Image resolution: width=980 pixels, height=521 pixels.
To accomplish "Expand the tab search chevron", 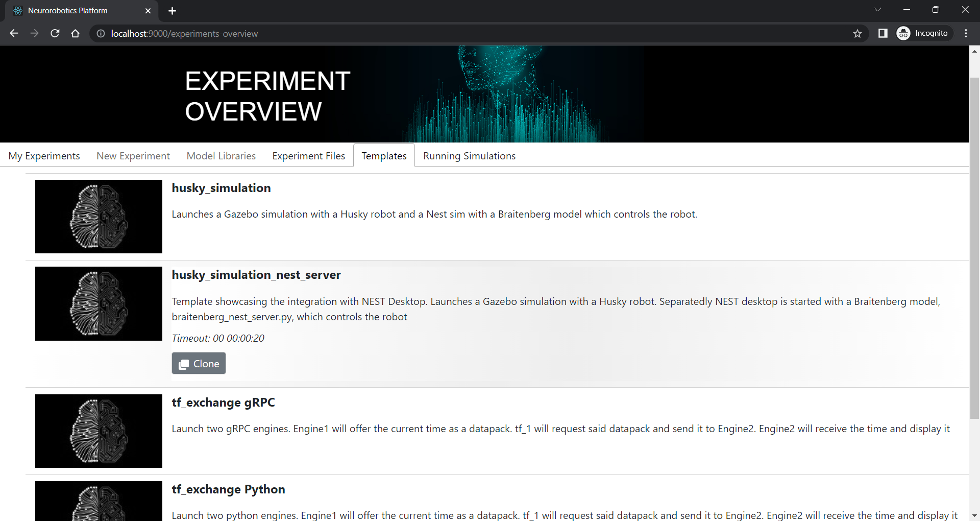I will tap(877, 10).
